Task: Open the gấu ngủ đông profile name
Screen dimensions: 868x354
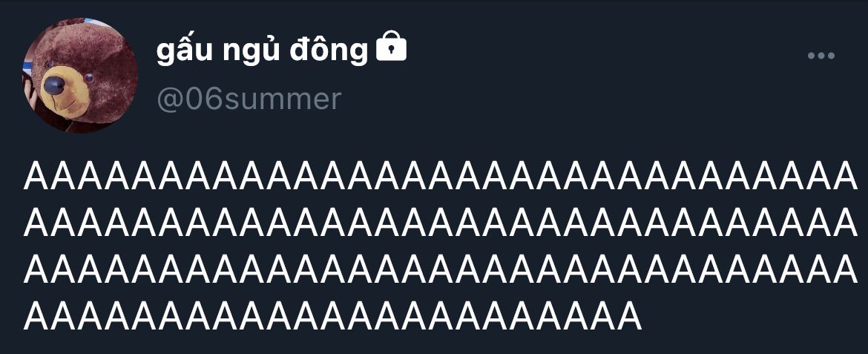Action: 262,51
